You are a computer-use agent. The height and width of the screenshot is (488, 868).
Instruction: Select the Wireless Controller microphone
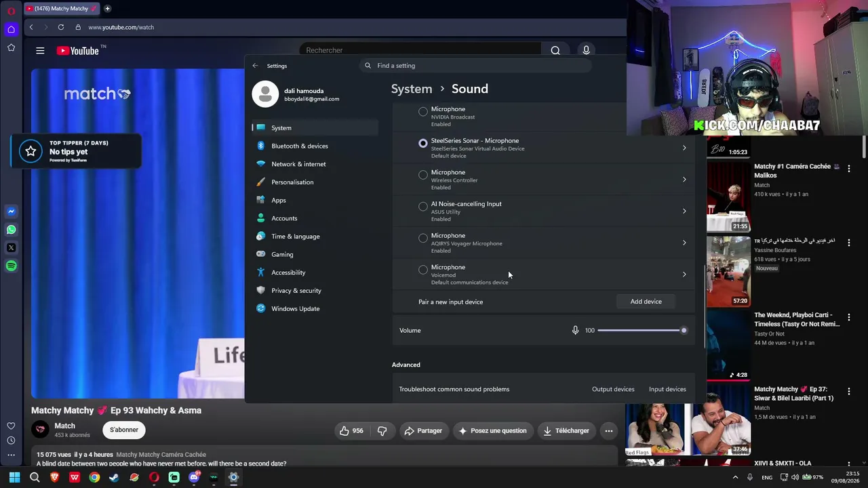point(423,175)
